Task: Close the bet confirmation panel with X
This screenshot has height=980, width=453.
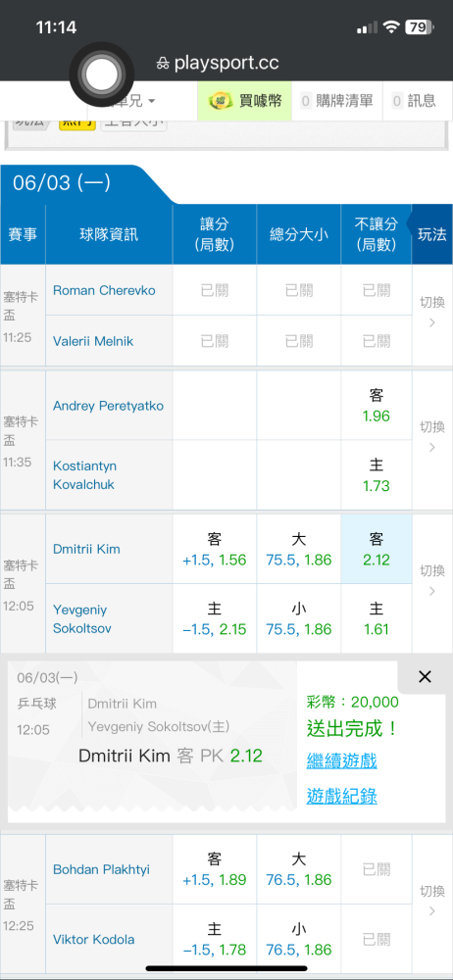Action: point(425,676)
